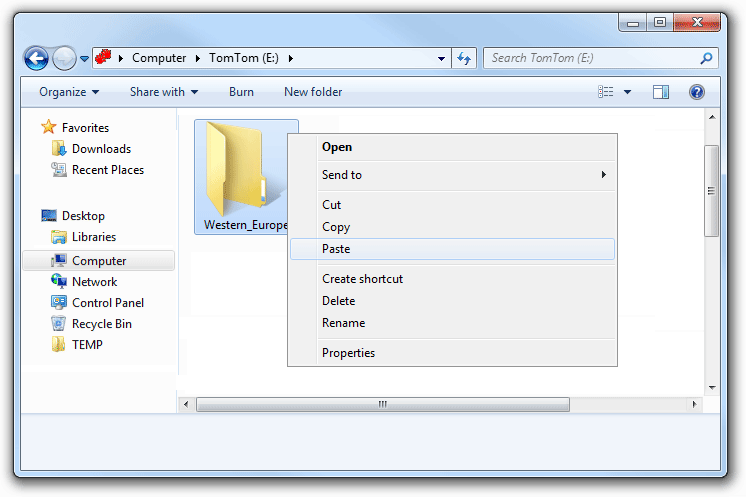Choose Paste from the context menu
746x497 pixels.
coord(336,249)
